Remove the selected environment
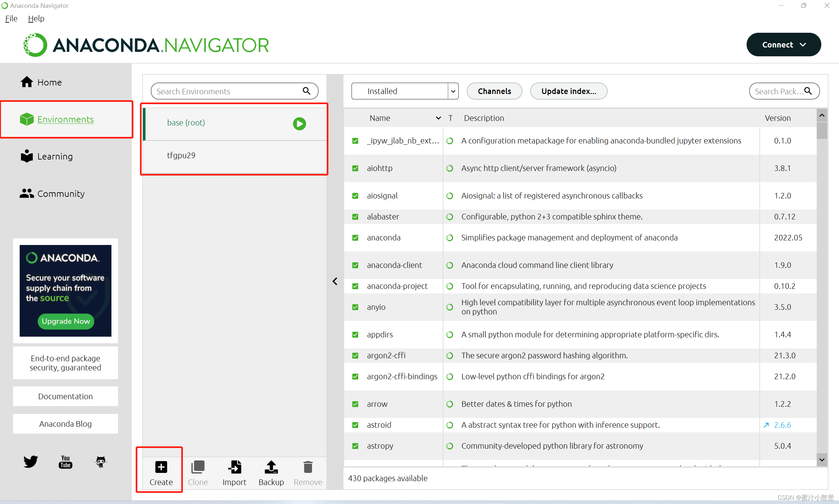839x504 pixels. (x=308, y=473)
